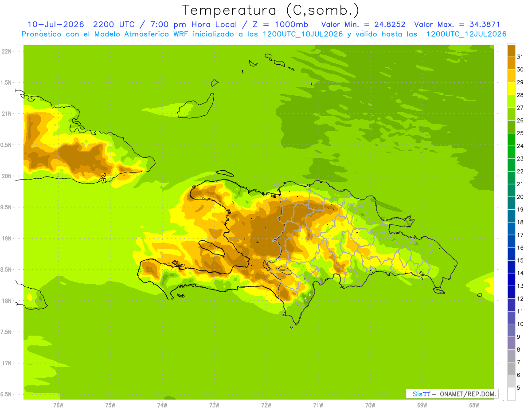Click 'Valor Min. = 24.8252' readout

coord(363,24)
